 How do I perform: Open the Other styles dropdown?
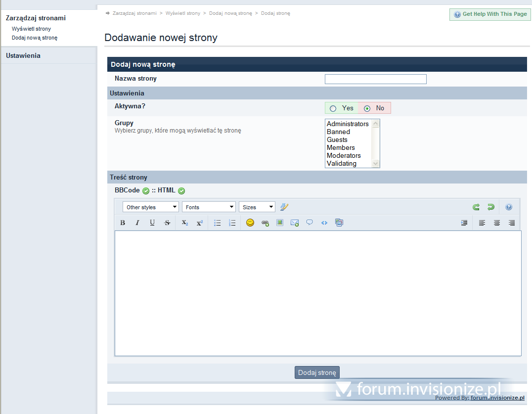tap(150, 207)
